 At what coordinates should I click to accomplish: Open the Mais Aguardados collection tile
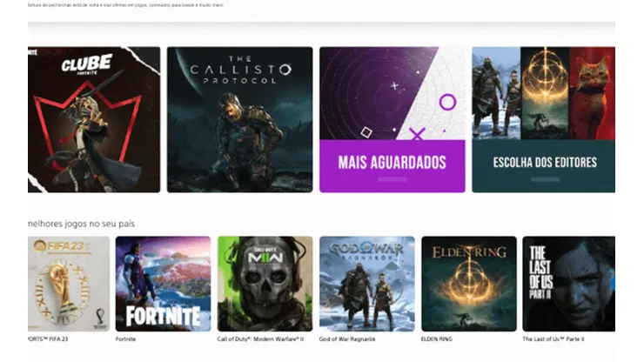(392, 119)
